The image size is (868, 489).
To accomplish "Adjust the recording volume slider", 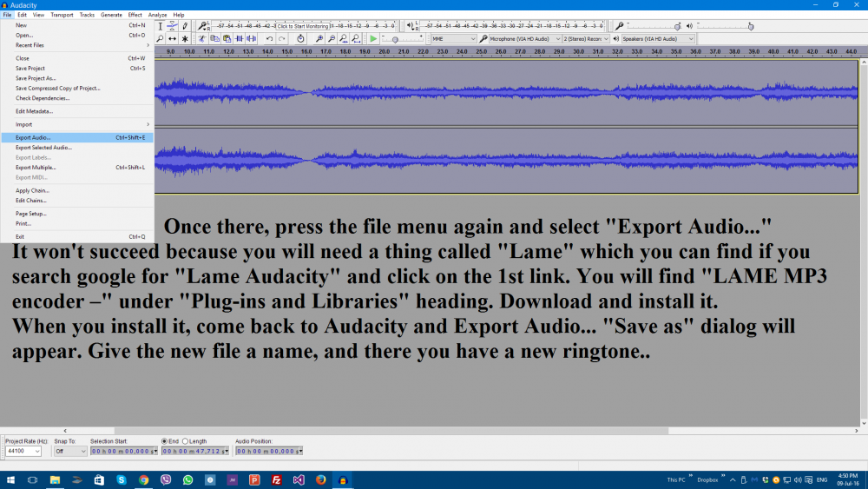I will click(677, 27).
